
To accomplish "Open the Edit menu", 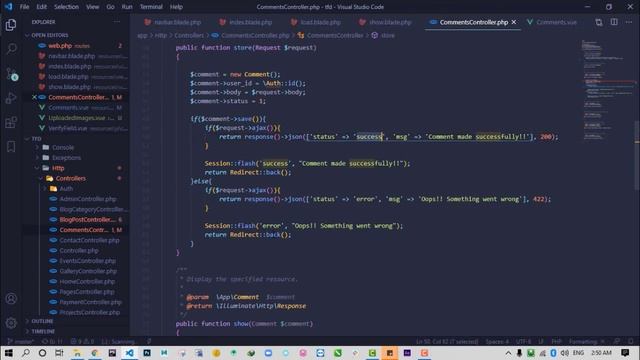I will tap(41, 7).
